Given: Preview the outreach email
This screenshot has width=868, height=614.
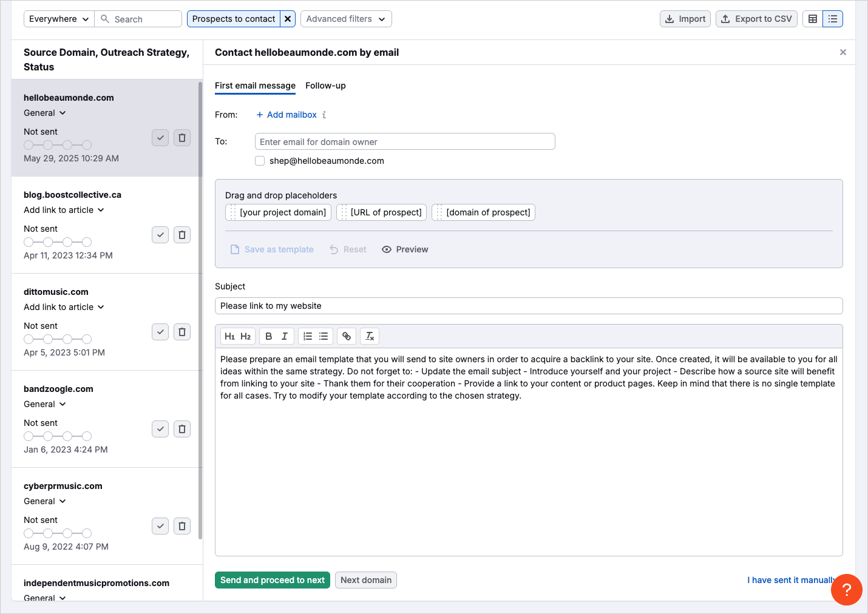Looking at the screenshot, I should pos(404,249).
